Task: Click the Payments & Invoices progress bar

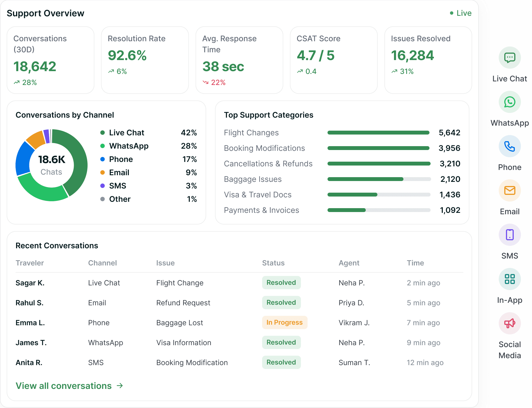Action: [x=379, y=210]
